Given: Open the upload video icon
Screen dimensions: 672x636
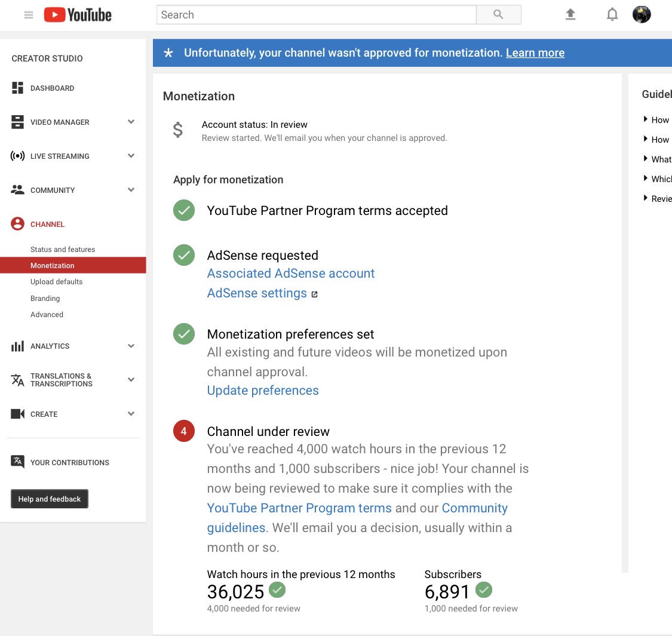Looking at the screenshot, I should tap(570, 14).
